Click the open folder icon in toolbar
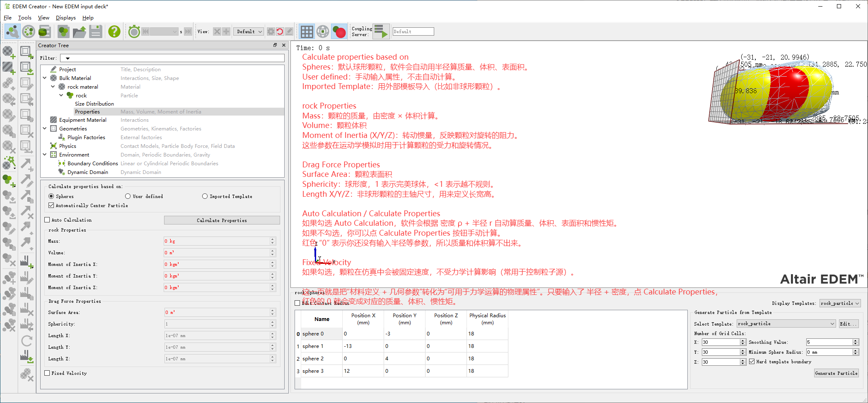 [x=79, y=31]
